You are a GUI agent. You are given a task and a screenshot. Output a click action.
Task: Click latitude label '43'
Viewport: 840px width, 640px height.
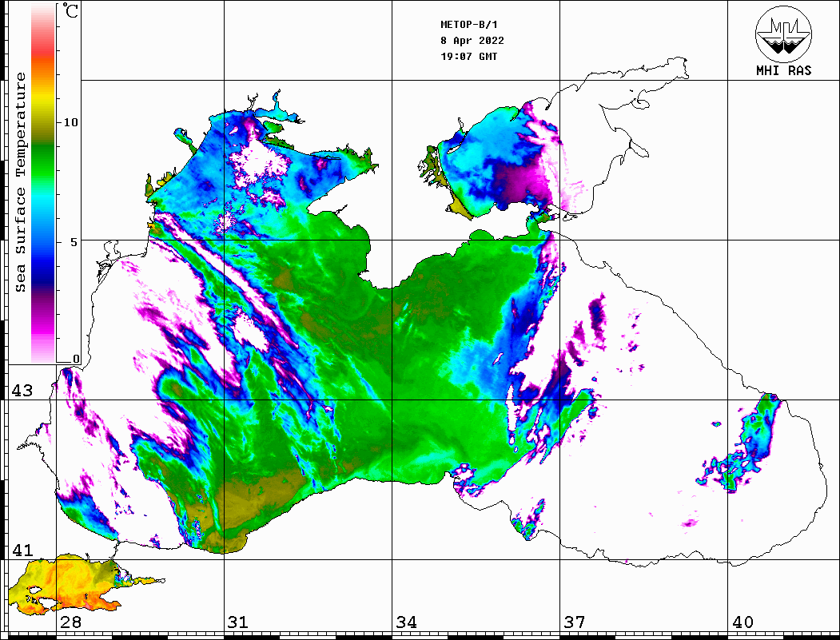coord(22,391)
